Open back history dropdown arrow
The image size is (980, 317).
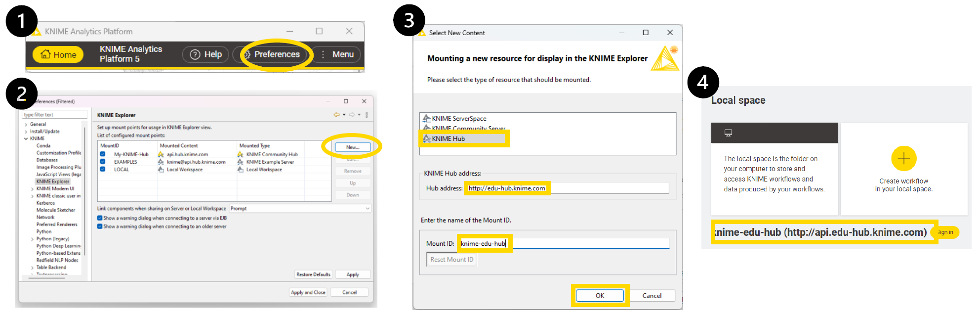[x=344, y=115]
